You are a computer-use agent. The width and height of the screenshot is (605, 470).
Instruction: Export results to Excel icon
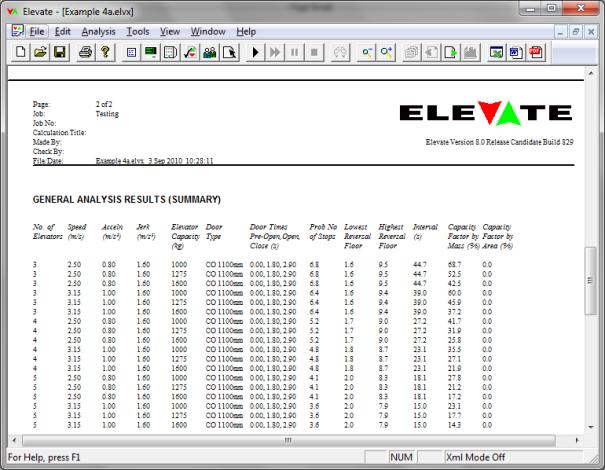tap(496, 51)
